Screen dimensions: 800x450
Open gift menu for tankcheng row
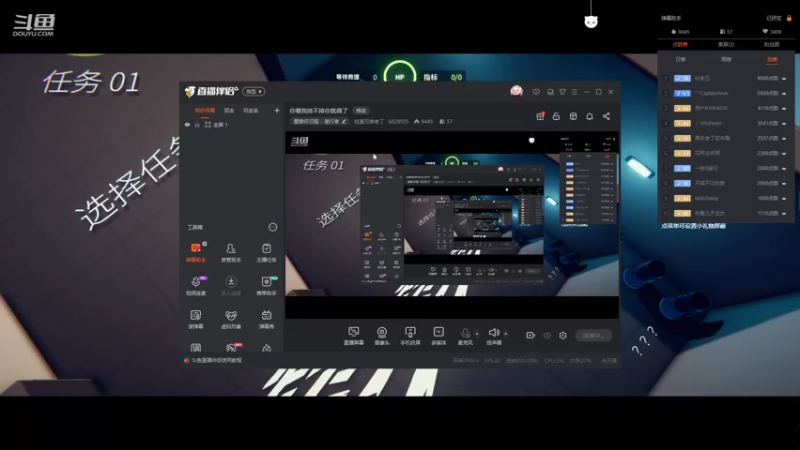coord(784,198)
